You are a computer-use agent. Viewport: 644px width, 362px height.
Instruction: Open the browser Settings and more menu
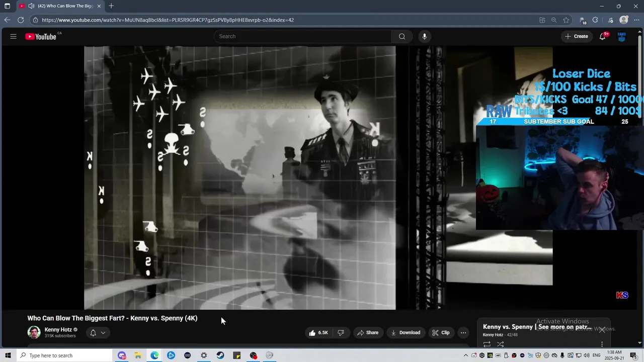click(x=636, y=20)
